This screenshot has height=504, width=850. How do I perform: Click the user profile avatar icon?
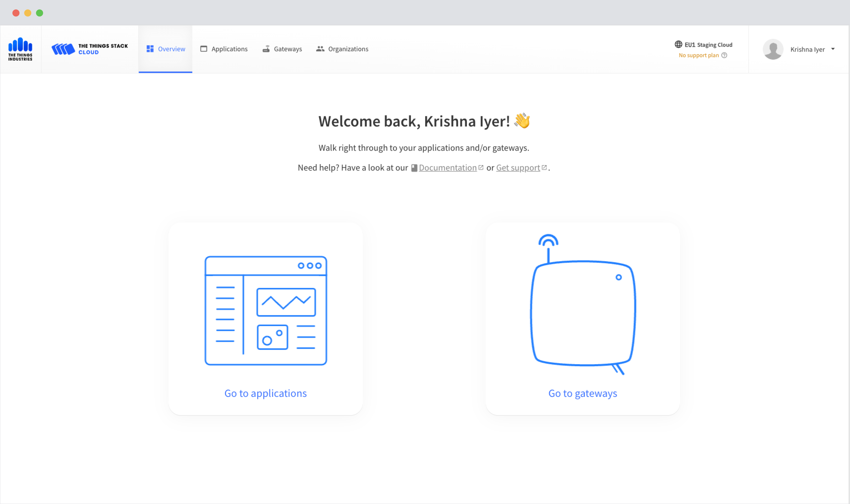773,49
